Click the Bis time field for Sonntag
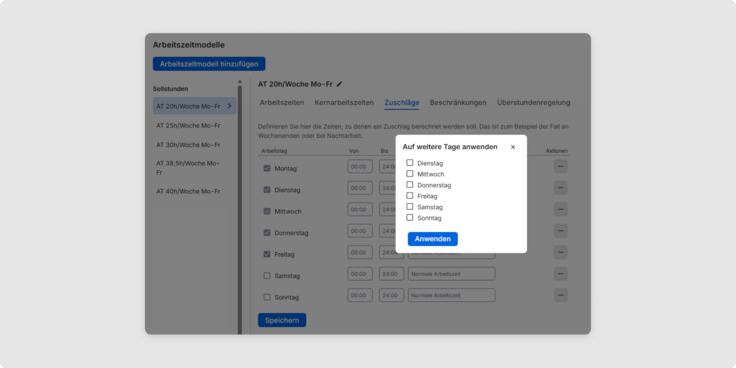 pyautogui.click(x=391, y=295)
